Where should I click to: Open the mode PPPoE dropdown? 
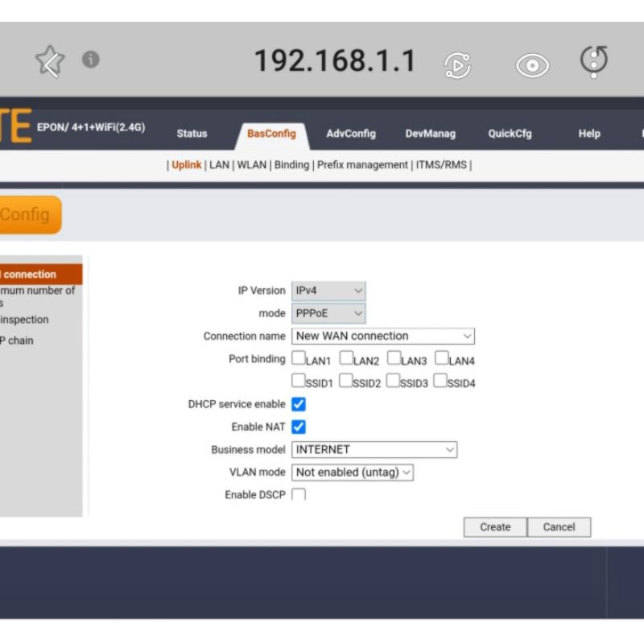pos(328,313)
